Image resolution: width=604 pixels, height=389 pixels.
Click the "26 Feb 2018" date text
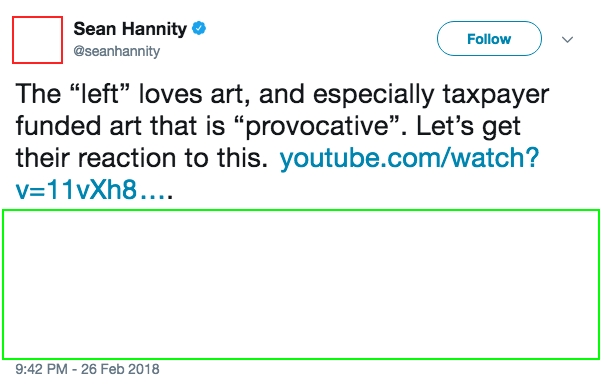[120, 369]
